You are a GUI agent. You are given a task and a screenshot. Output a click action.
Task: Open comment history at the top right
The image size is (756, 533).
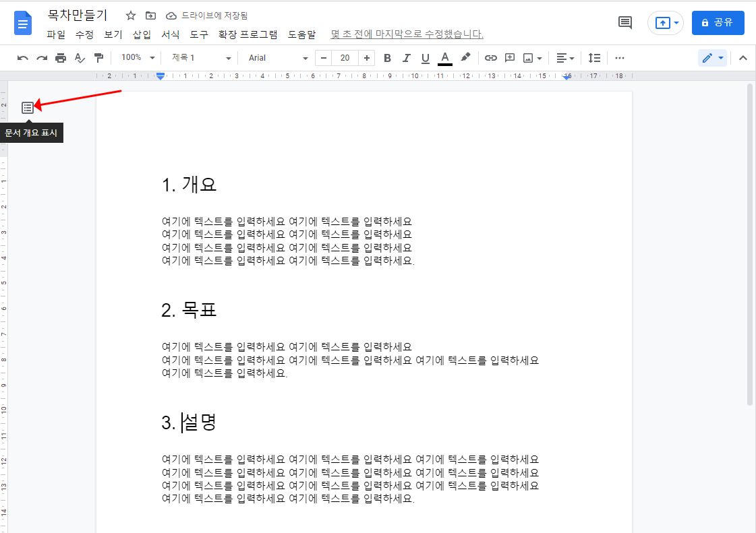pos(624,22)
